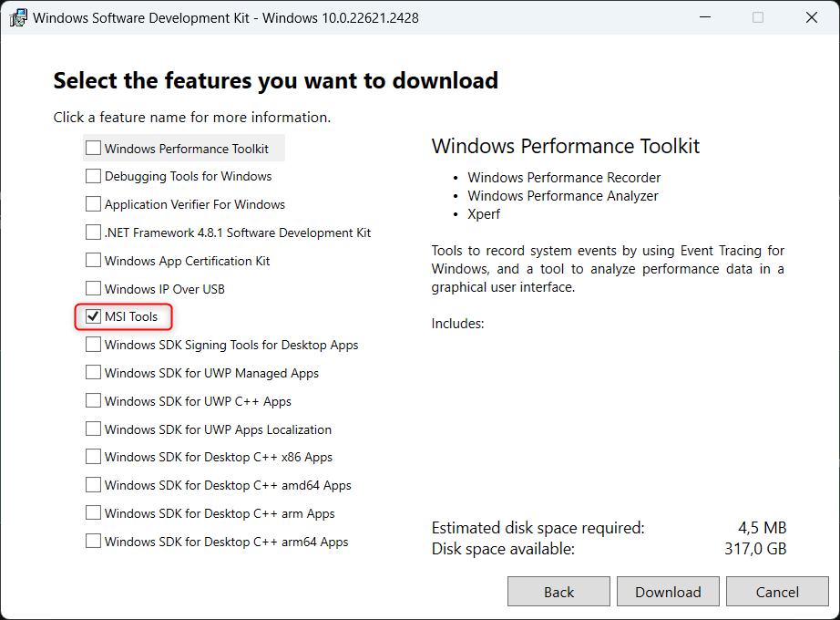
Task: Tick the Application Verifier For Windows checkbox
Action: (x=93, y=204)
